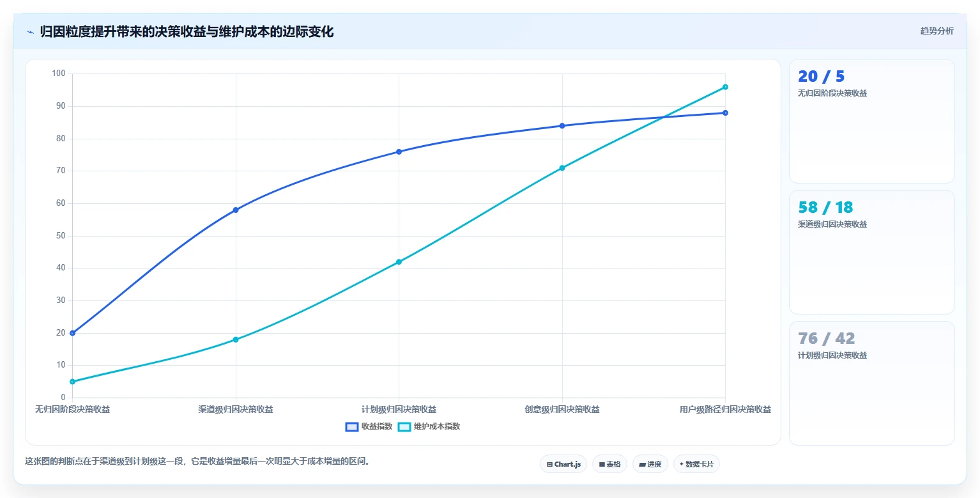
Task: Click the y-axis label 0
Action: tap(63, 398)
